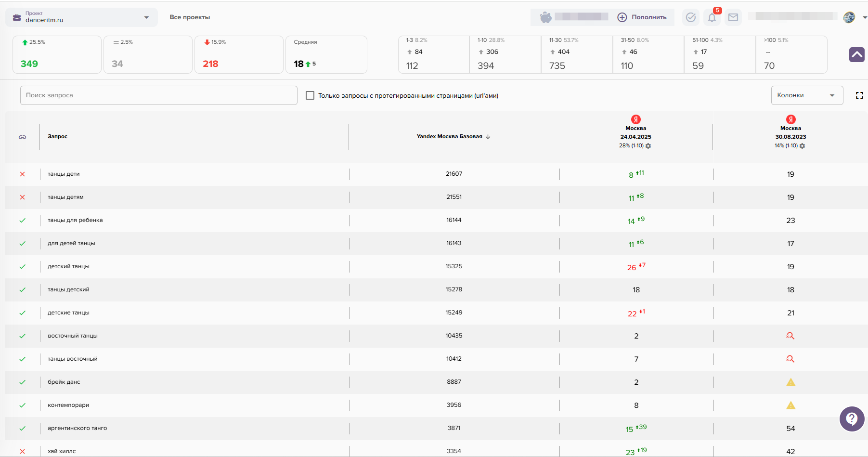Click the link icon in table header
This screenshot has width=868, height=457.
pyautogui.click(x=22, y=137)
